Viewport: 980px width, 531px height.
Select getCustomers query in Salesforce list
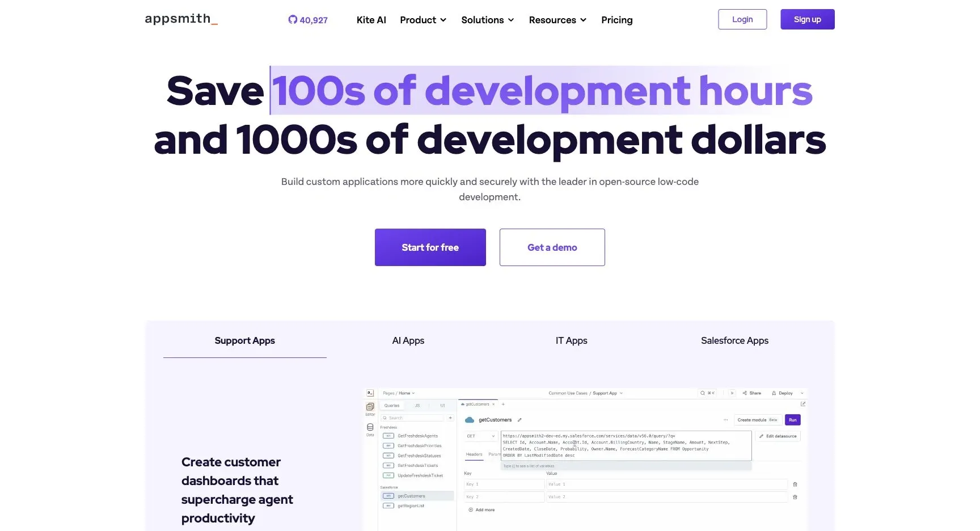(417, 496)
